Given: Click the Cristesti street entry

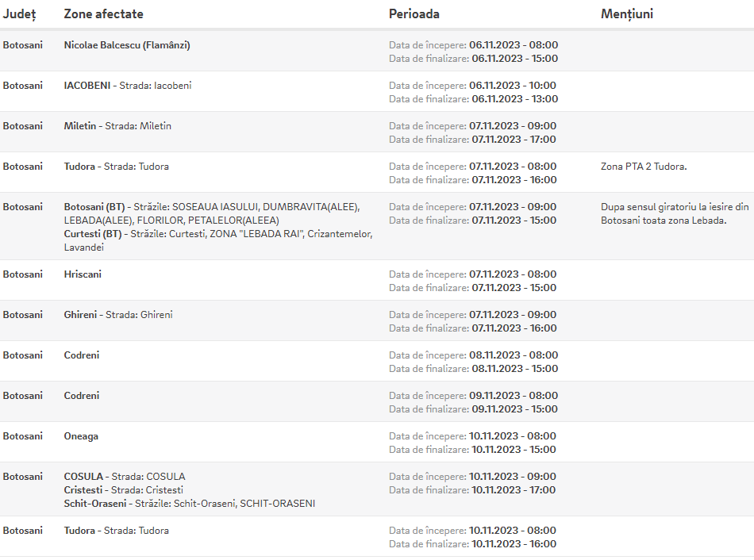Looking at the screenshot, I should point(124,490).
